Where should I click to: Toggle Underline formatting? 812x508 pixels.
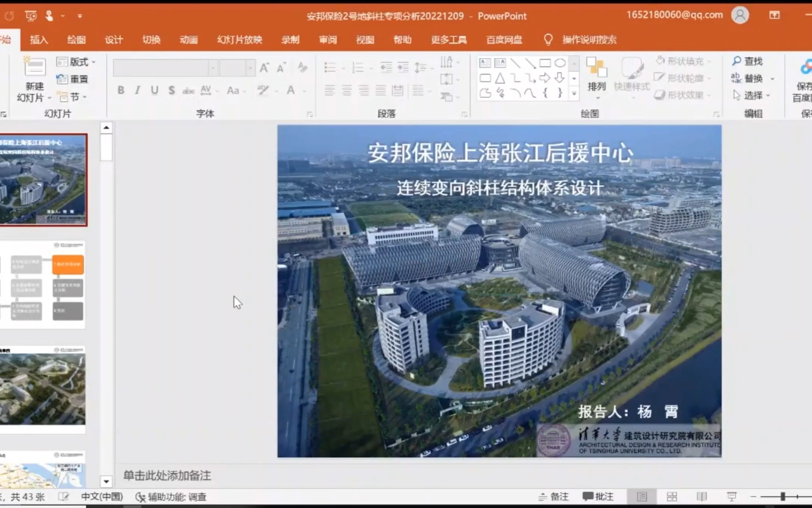click(155, 90)
